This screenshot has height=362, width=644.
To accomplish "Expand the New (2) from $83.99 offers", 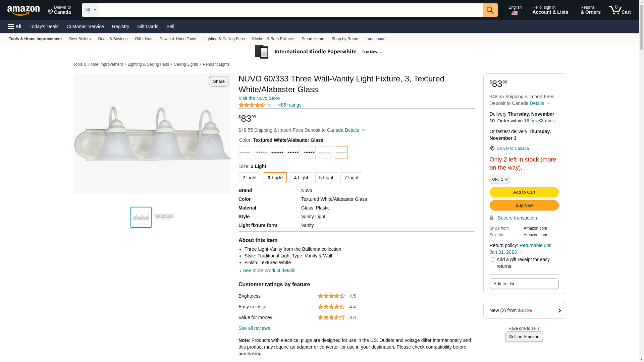I will click(x=524, y=310).
